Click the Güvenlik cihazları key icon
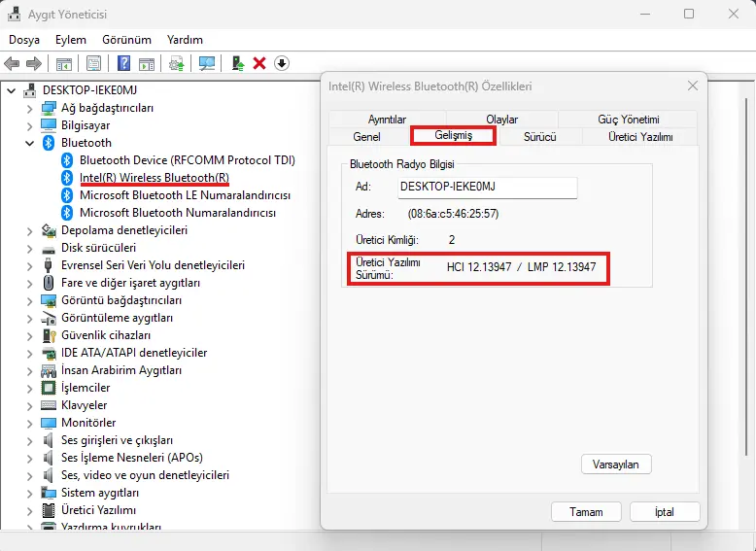This screenshot has height=551, width=756. tap(49, 335)
